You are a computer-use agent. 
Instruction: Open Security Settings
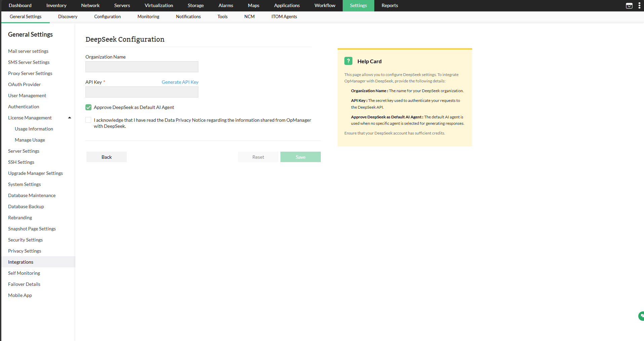point(25,240)
